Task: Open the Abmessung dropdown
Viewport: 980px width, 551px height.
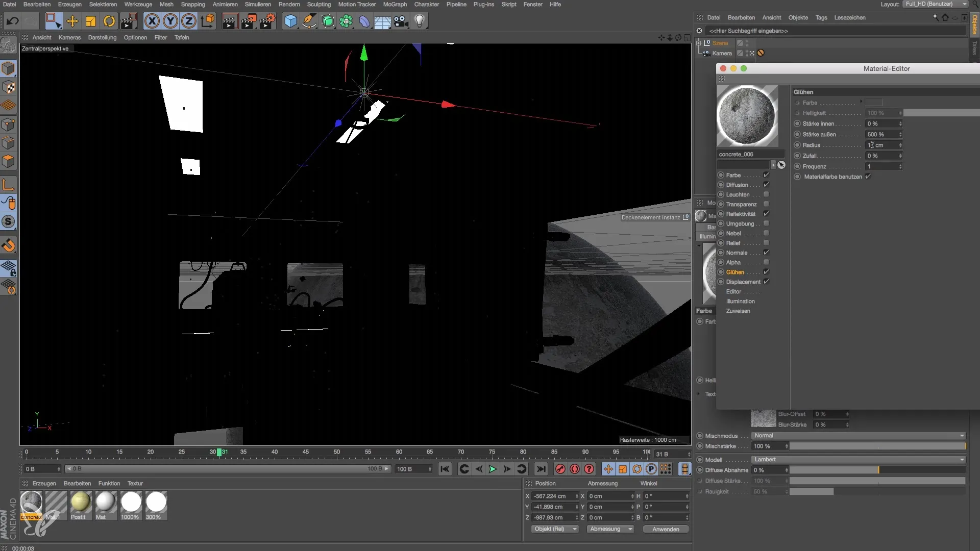Action: click(610, 529)
